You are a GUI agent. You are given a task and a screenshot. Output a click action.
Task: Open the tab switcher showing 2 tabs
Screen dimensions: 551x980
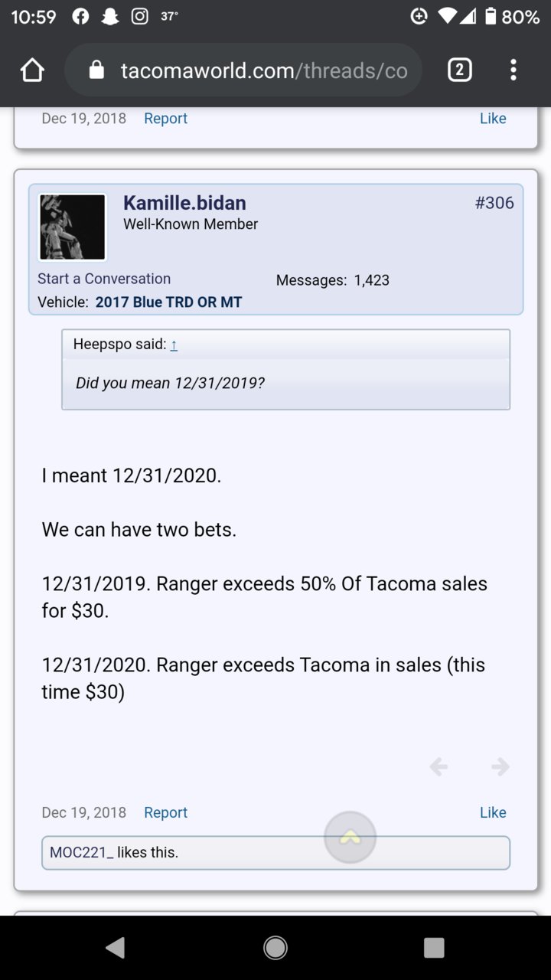[x=459, y=70]
